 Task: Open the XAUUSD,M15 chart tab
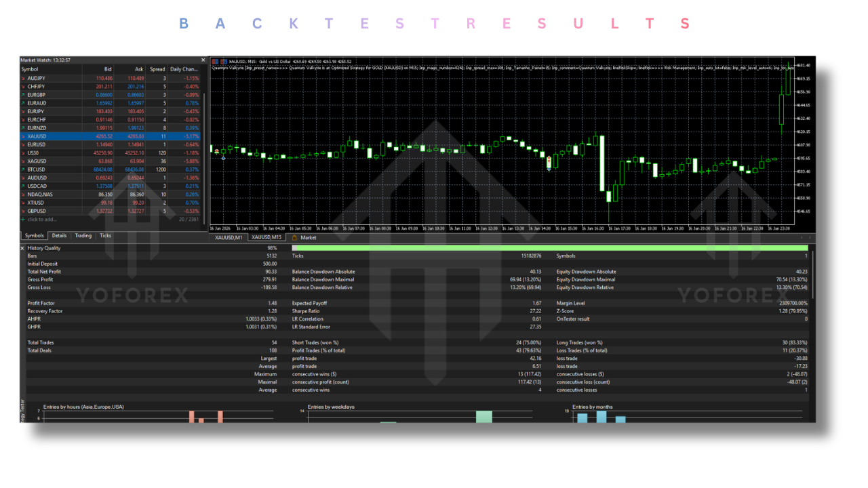coord(267,238)
